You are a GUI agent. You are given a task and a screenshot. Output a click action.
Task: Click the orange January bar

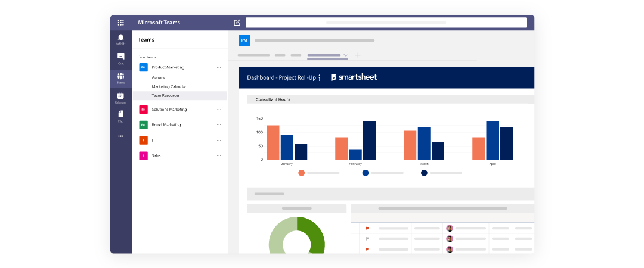point(273,142)
